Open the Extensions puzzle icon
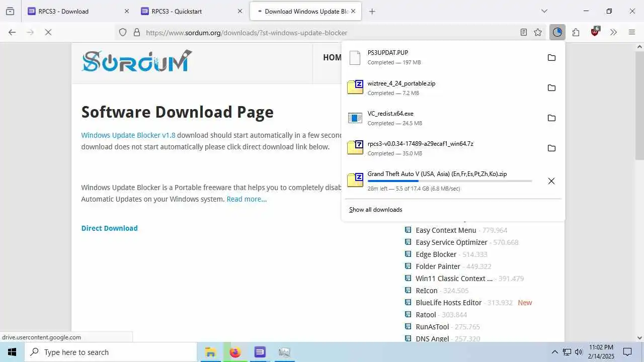Viewport: 644px width, 362px height. 576,32
